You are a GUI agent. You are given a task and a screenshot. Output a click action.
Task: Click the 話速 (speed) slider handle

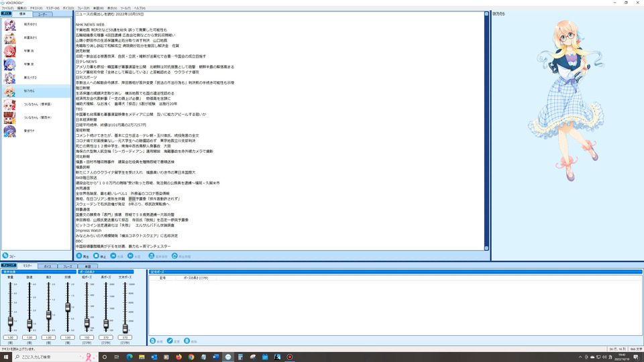click(29, 324)
